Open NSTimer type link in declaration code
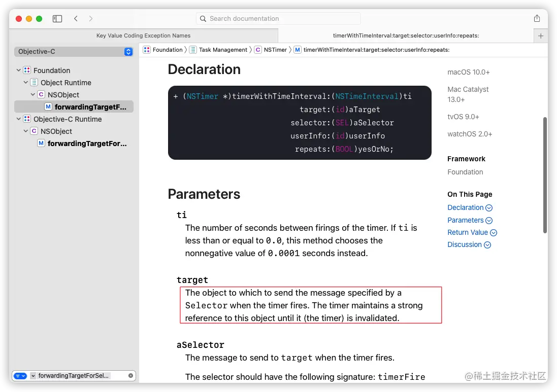557x392 pixels. 202,96
